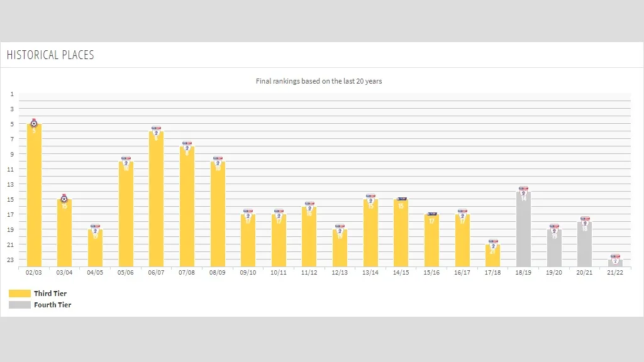Toggle the Fourth Tier legend label

coord(52,305)
